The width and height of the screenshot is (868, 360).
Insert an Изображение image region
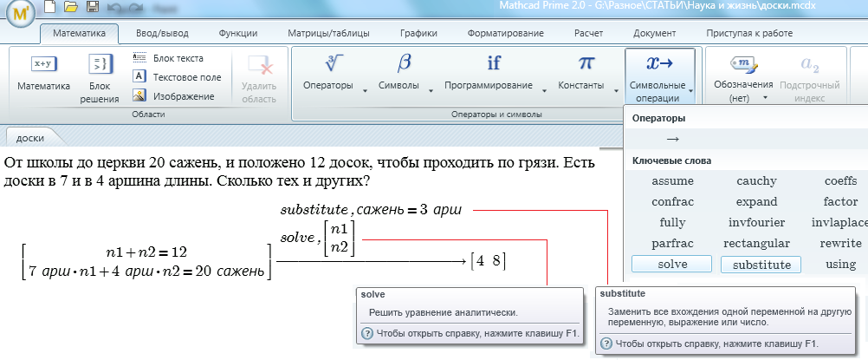pos(174,96)
